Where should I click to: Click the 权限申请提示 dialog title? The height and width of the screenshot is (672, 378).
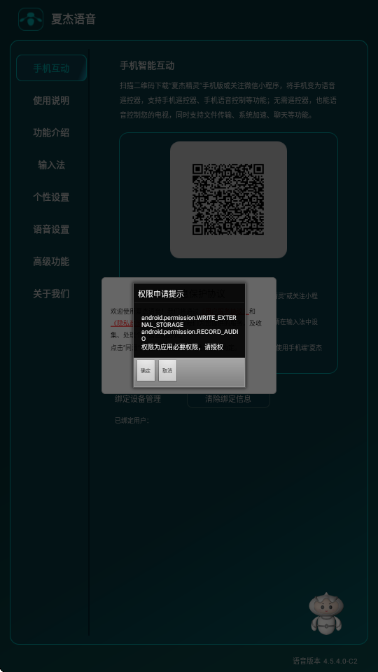pyautogui.click(x=161, y=294)
